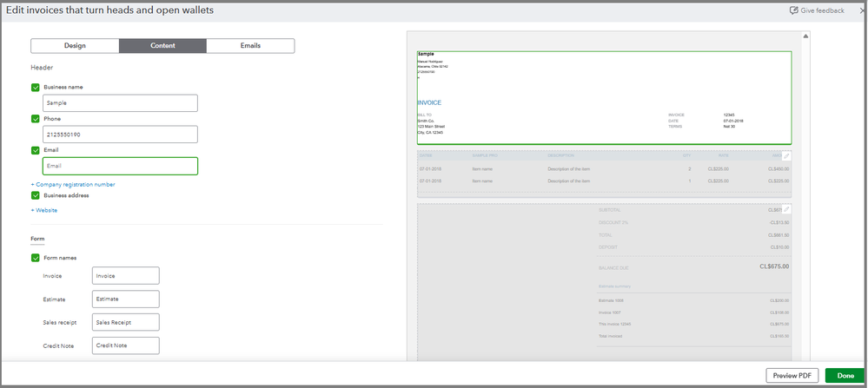Click the Phone number input field
This screenshot has height=388, width=868.
coord(120,135)
